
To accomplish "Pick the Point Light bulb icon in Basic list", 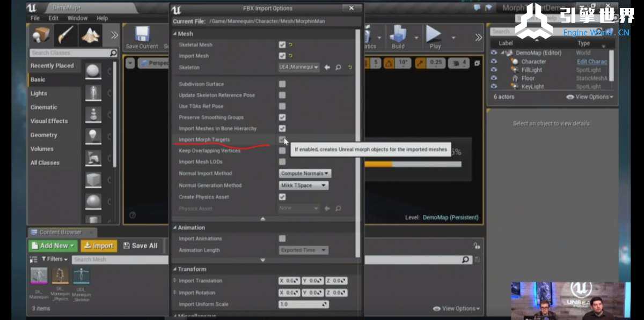I will coord(93,136).
